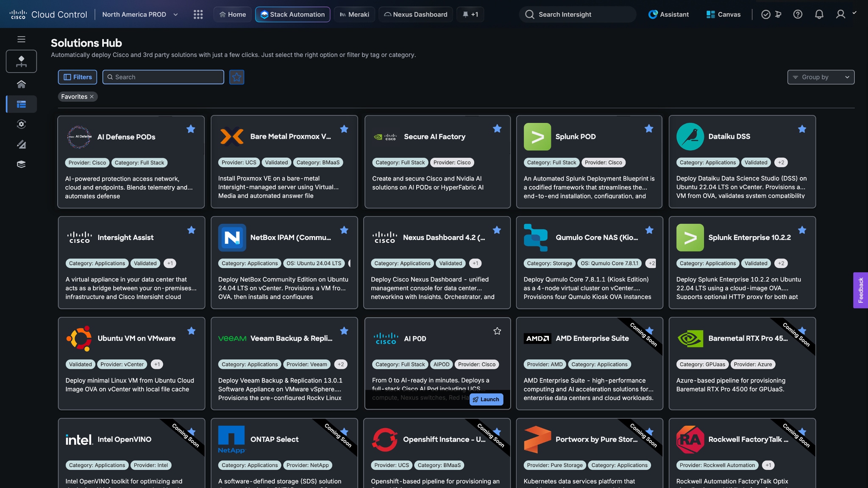868x488 pixels.
Task: Click the solutions Search field
Action: pos(163,77)
